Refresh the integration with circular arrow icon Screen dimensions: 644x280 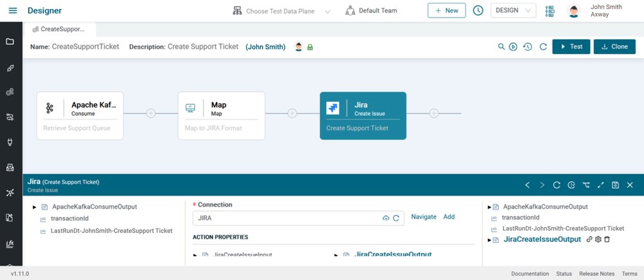click(543, 47)
